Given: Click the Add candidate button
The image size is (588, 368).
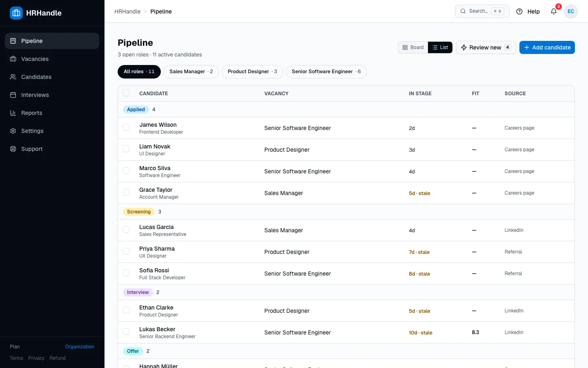Looking at the screenshot, I should [547, 47].
